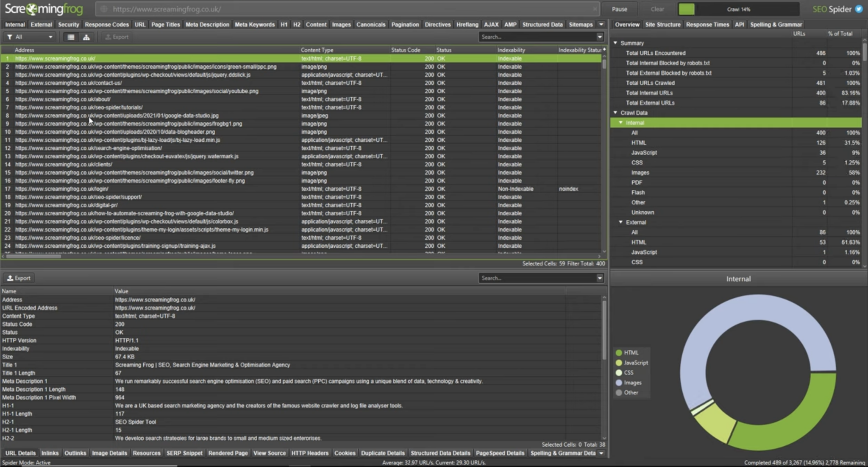
Task: Select Images under Internal crawl data
Action: pos(736,173)
